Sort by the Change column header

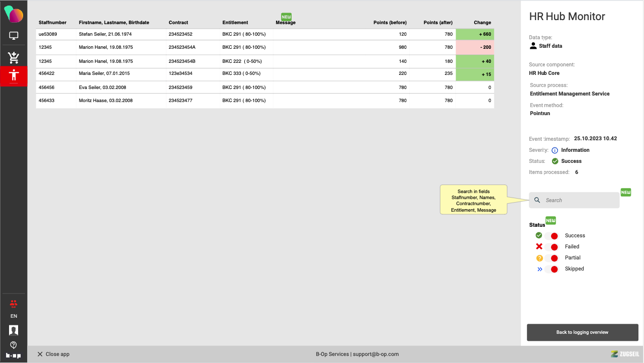pos(482,23)
